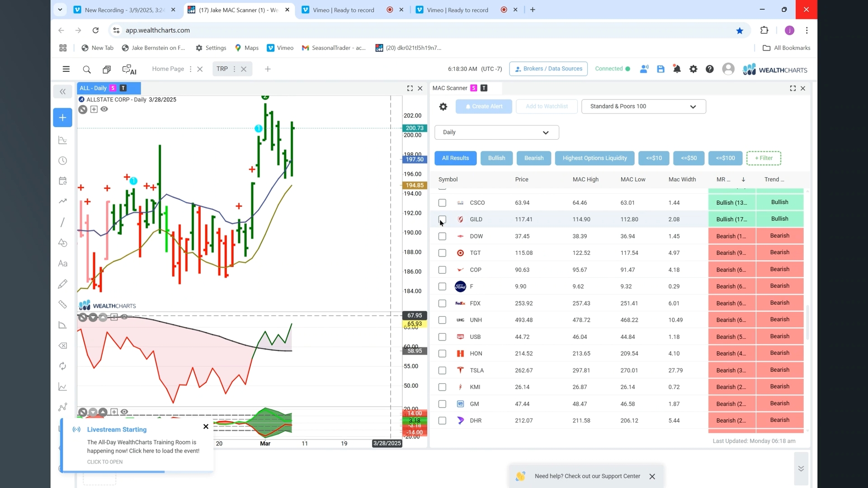Viewport: 868px width, 488px height.
Task: Open MAC Scanner settings gear
Action: coord(443,107)
